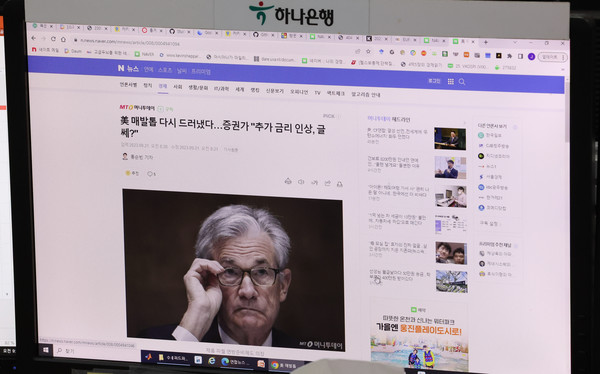The height and width of the screenshot is (374, 600).
Task: Open the Daum bookmark
Action: (x=73, y=51)
